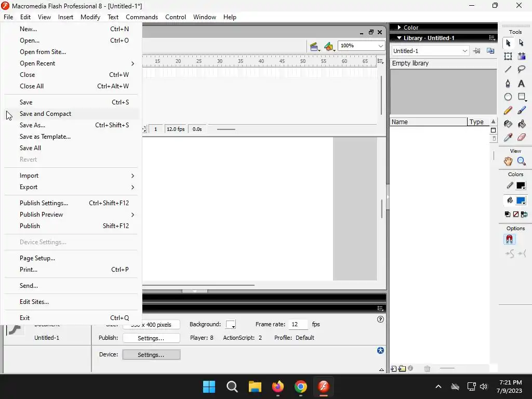Show hidden system tray icons chevron
The height and width of the screenshot is (399, 532).
[x=438, y=387]
